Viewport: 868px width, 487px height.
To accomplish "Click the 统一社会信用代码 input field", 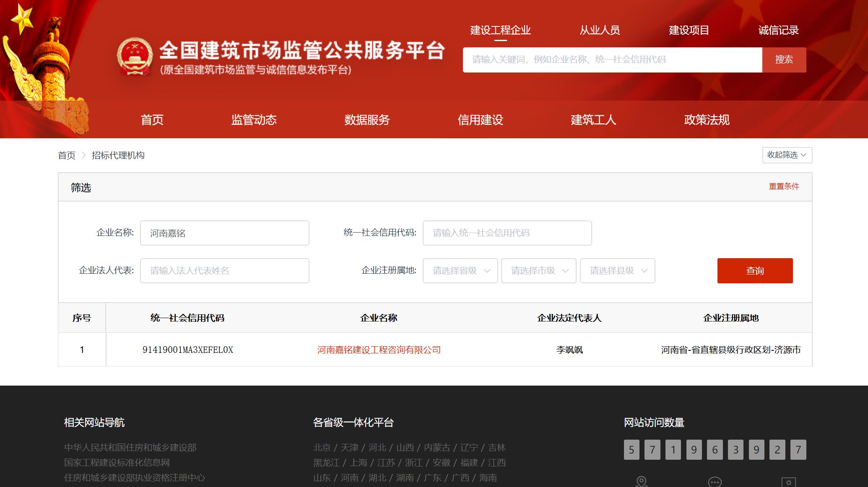I will click(x=507, y=233).
